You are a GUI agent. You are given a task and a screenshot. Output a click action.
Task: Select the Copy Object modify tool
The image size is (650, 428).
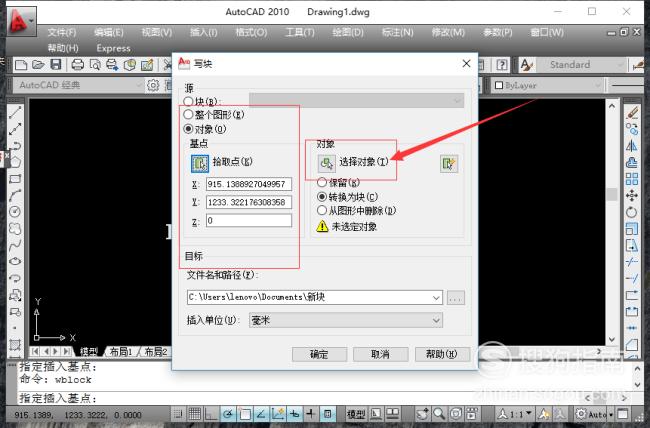point(632,129)
